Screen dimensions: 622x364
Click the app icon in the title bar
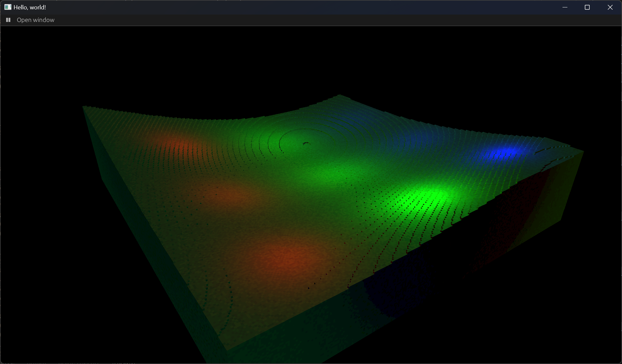click(x=8, y=7)
